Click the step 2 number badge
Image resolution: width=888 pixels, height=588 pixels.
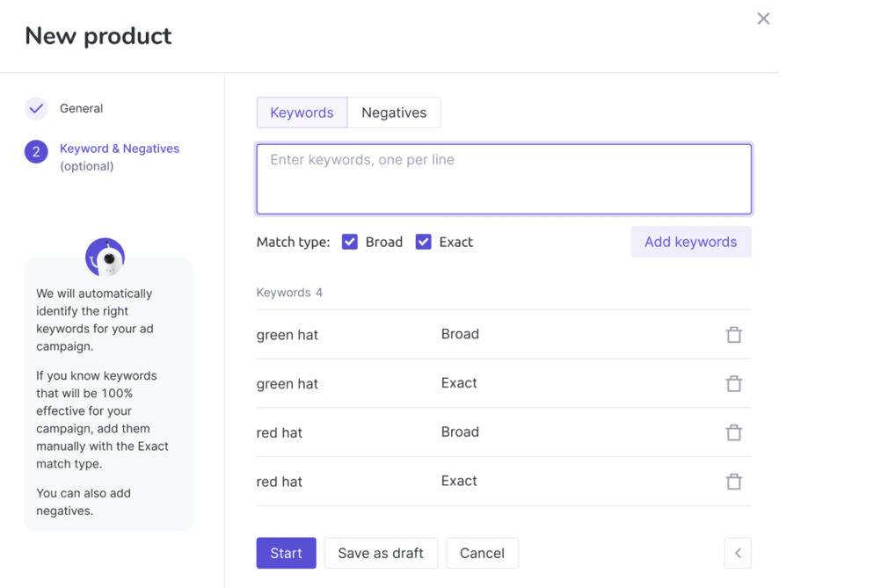[36, 152]
